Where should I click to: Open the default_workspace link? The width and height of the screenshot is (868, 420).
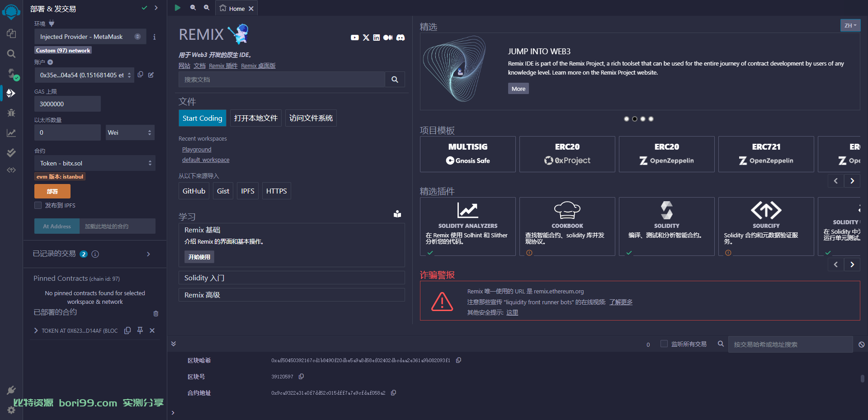point(206,160)
